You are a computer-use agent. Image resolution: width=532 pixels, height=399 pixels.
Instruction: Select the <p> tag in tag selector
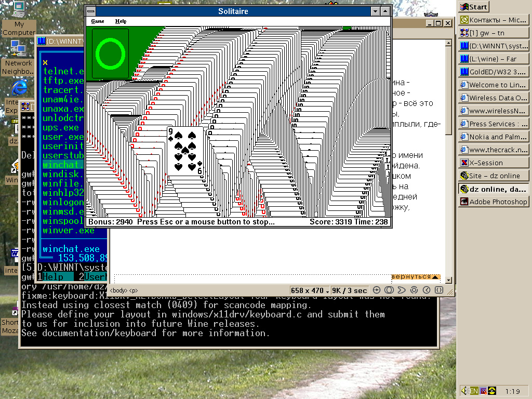(133, 290)
